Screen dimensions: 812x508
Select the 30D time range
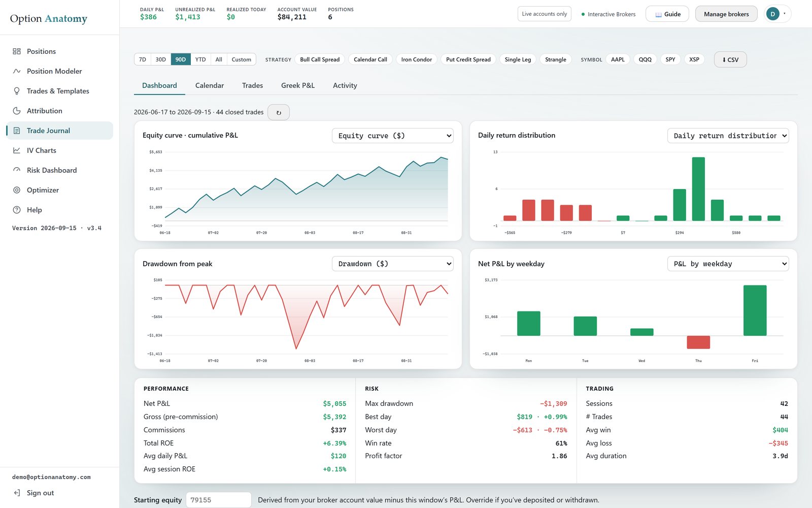pos(161,59)
